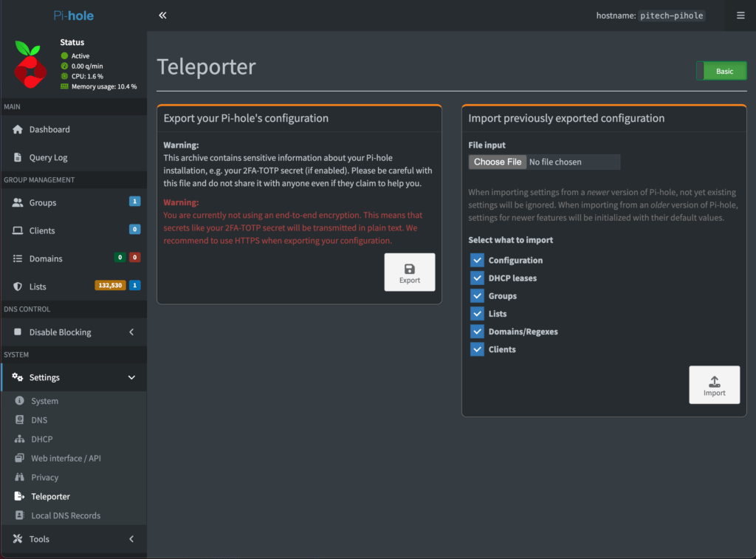Click the Lists shield icon
The width and height of the screenshot is (756, 559).
click(18, 287)
